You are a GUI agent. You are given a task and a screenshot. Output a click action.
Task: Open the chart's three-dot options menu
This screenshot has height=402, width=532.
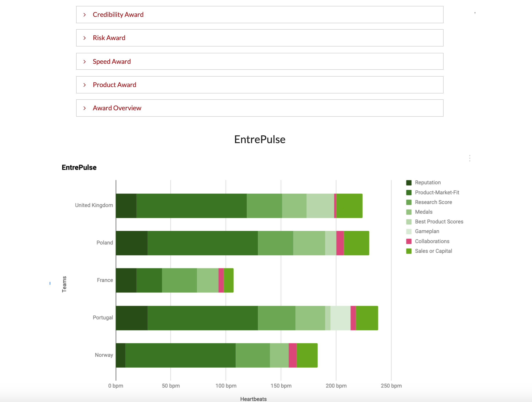pos(470,158)
